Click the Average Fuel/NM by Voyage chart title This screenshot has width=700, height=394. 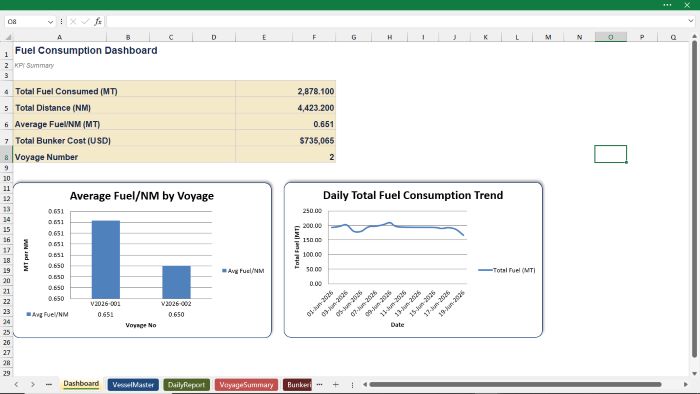[x=142, y=196]
